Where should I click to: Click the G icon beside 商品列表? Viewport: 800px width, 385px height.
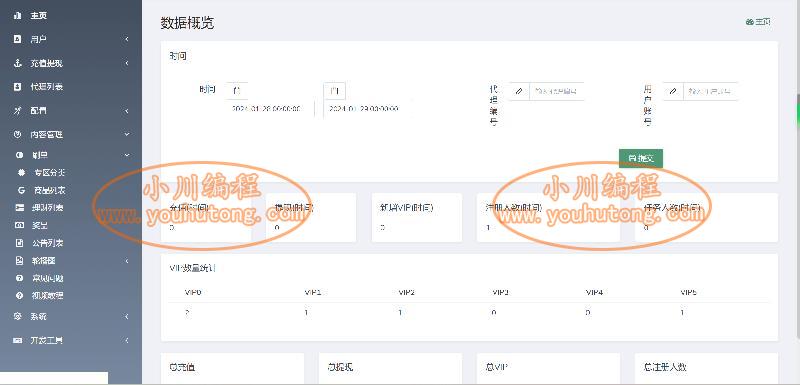(x=21, y=190)
